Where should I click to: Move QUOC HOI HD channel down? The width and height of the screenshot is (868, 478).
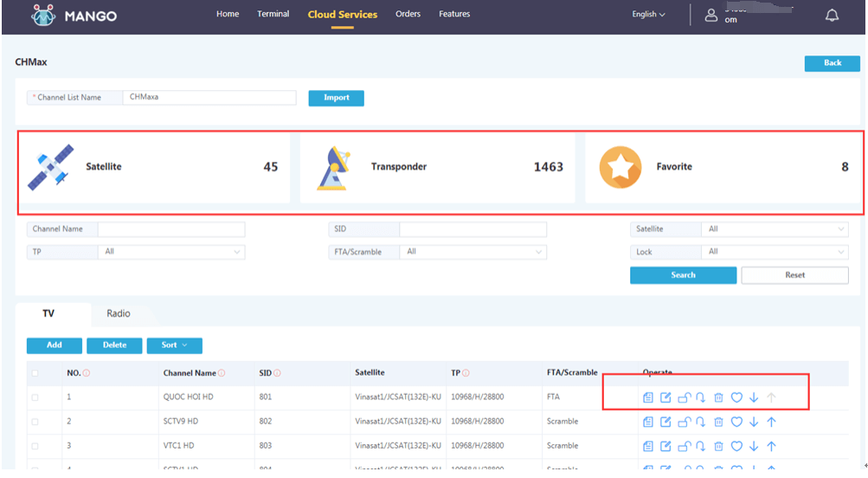click(754, 397)
